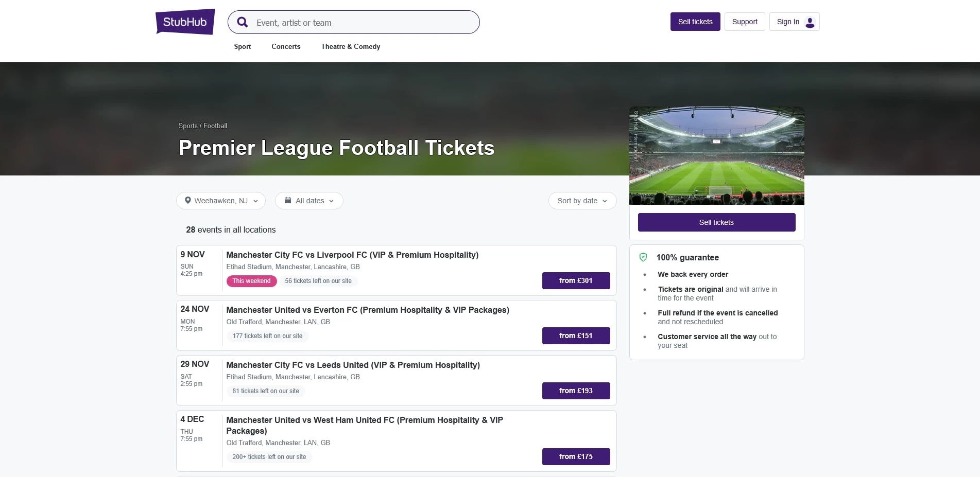980x477 pixels.
Task: Select the location pin icon
Action: [x=188, y=200]
